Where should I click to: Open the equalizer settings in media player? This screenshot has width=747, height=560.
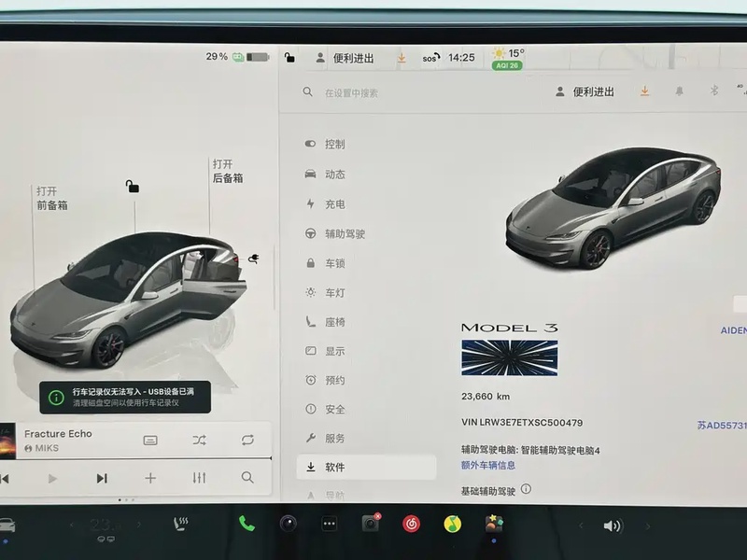coord(199,478)
